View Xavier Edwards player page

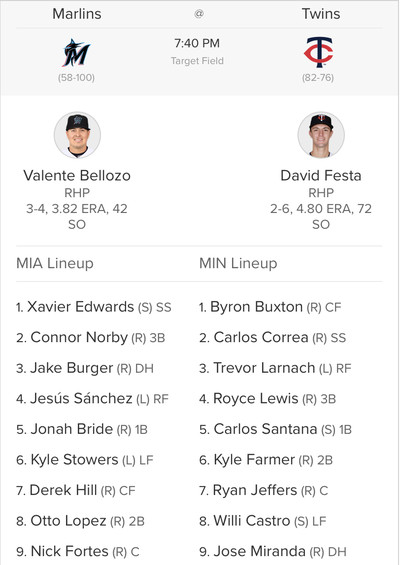click(80, 307)
